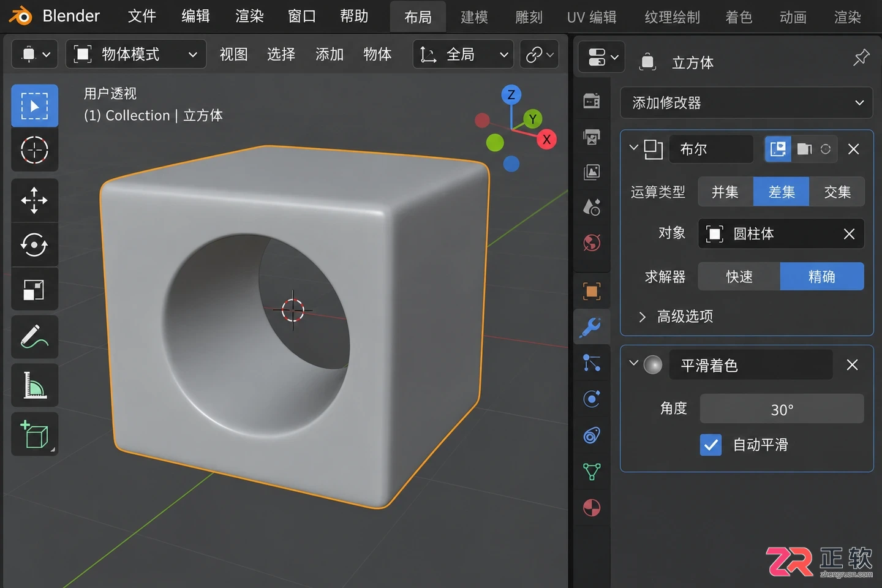The image size is (882, 588).
Task: Toggle Boolean modifier render display
Action: click(x=804, y=149)
